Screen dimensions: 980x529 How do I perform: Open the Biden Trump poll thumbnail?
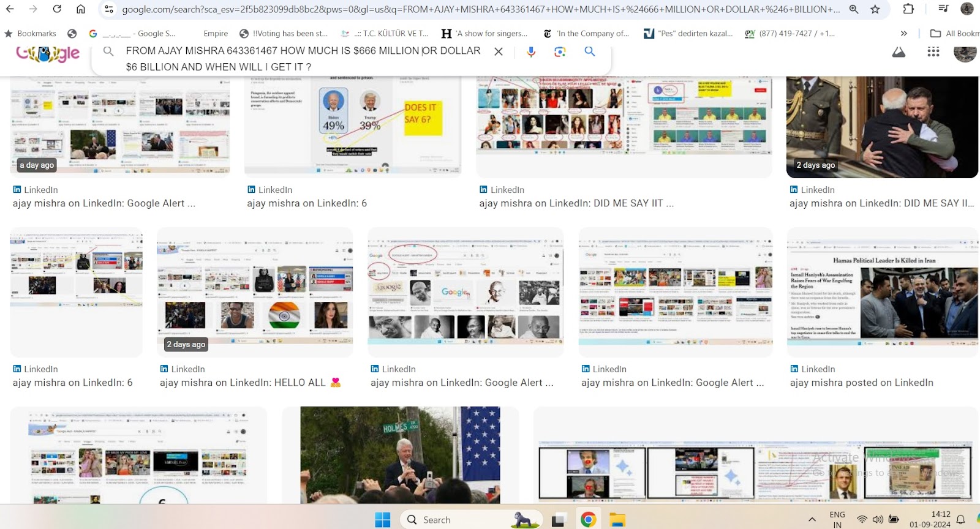[352, 126]
